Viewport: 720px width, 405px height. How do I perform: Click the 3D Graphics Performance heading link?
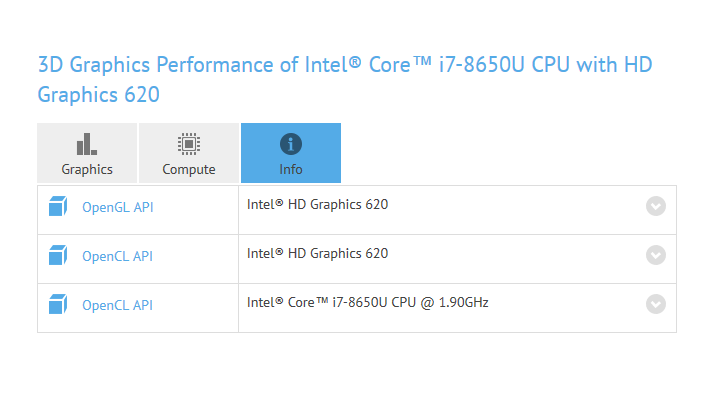pyautogui.click(x=345, y=79)
